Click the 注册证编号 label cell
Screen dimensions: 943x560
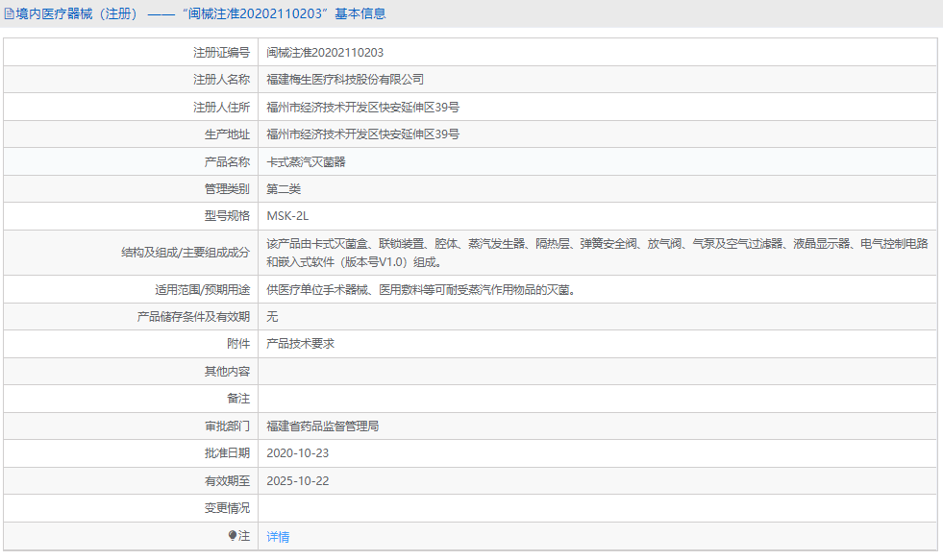coord(131,53)
